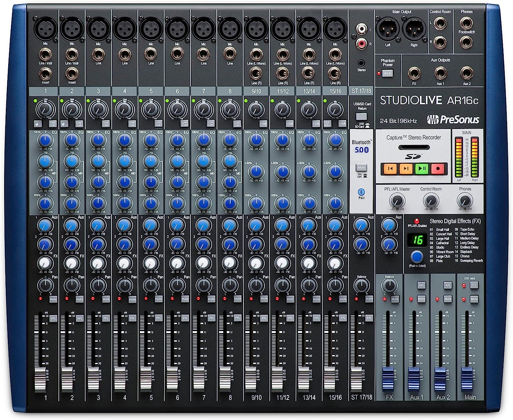Start play/pause on the Stereo Recorder

coord(422,168)
